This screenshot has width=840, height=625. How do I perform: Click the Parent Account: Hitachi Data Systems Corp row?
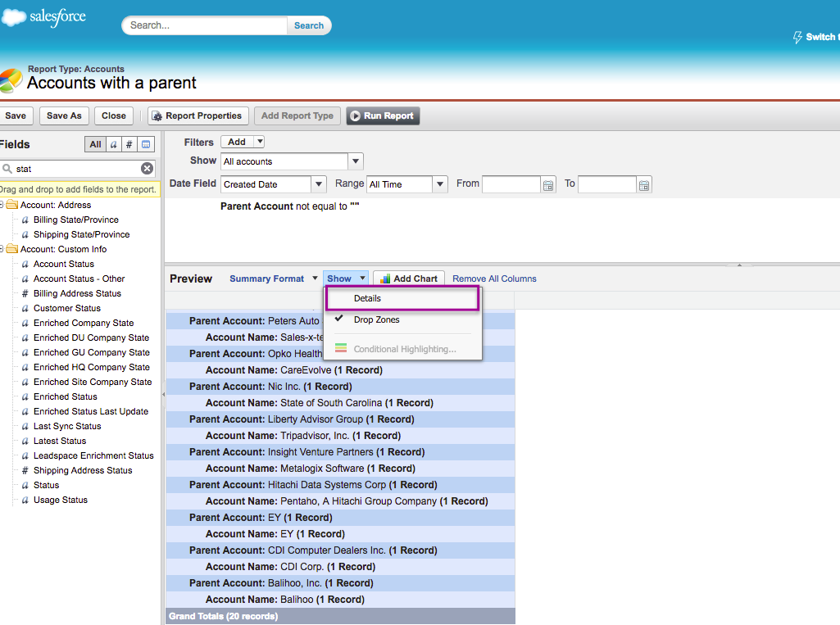tap(340, 485)
